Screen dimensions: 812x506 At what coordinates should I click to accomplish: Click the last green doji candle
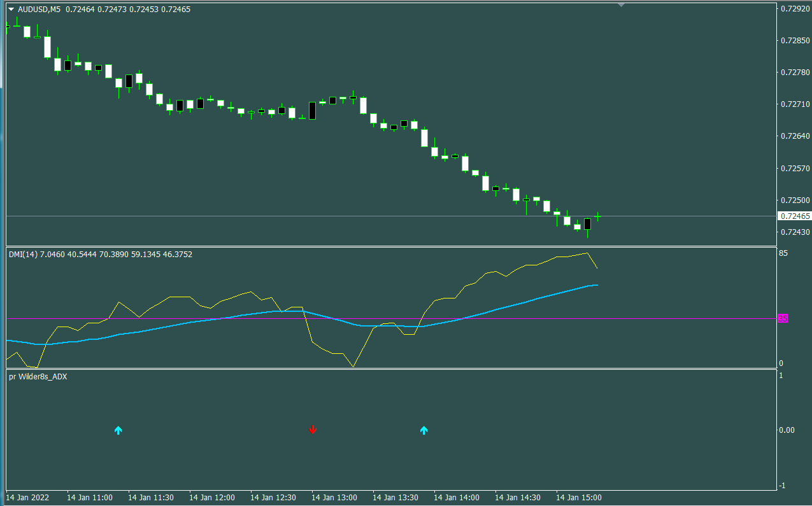[597, 217]
